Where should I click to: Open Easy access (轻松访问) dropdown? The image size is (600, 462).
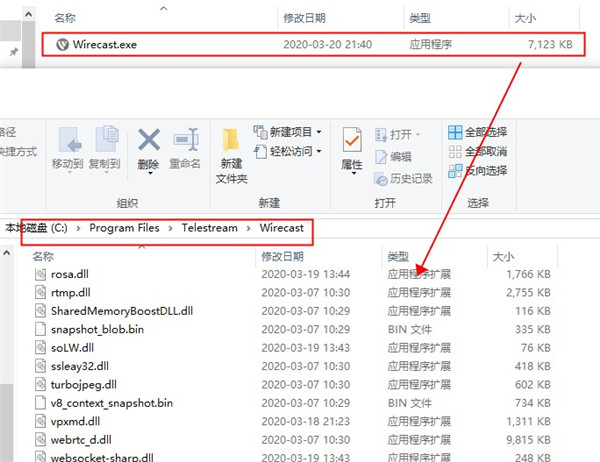(287, 151)
